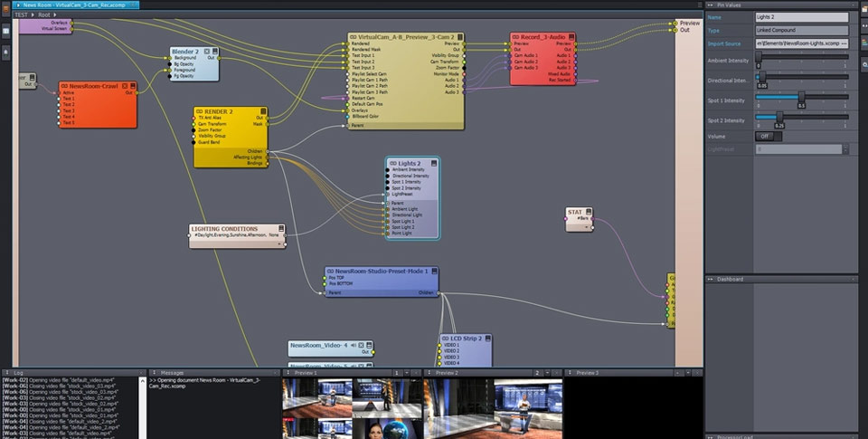Select the News Room document tab
The width and height of the screenshot is (868, 439).
(x=75, y=5)
